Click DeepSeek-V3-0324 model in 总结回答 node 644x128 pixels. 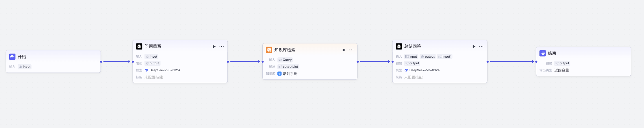tap(425, 70)
